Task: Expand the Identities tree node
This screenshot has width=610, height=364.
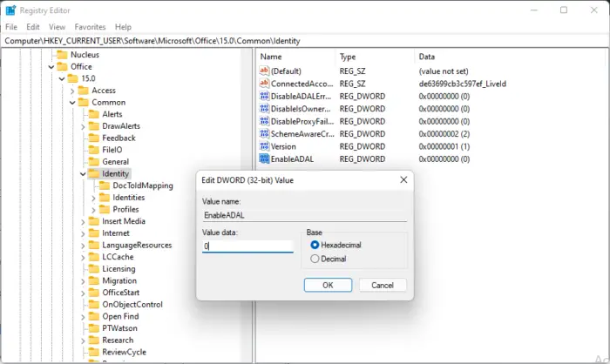Action: tap(93, 198)
